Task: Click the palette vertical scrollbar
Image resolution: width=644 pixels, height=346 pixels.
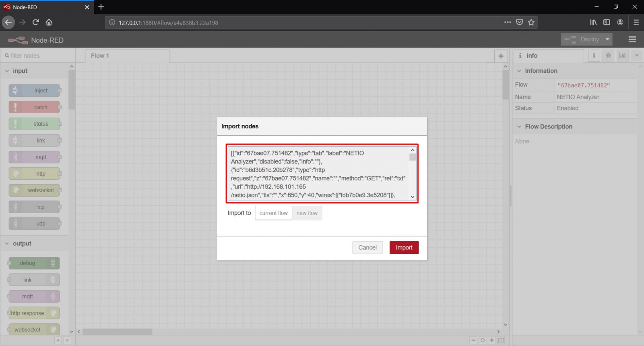Action: (x=72, y=89)
